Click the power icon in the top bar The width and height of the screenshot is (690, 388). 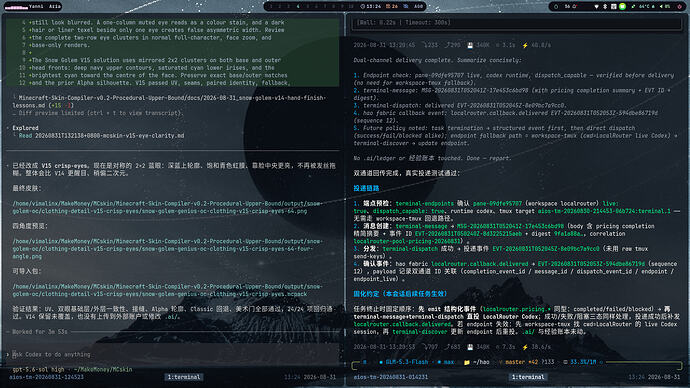point(679,7)
